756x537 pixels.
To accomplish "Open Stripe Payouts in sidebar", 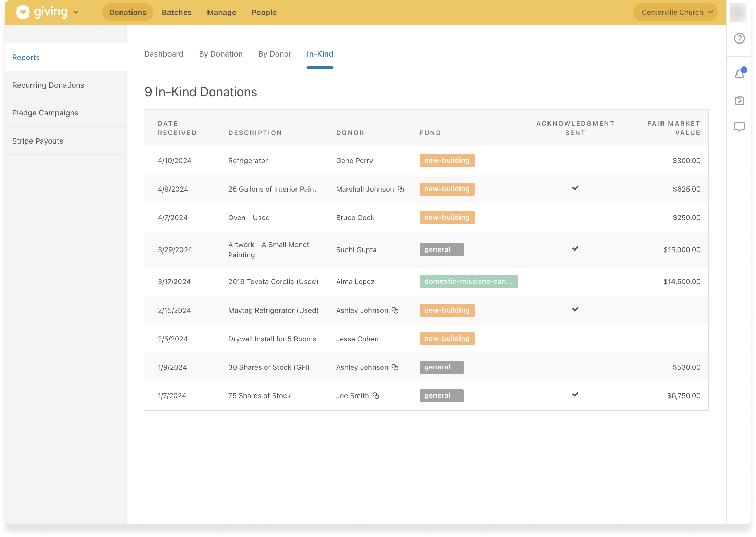I will click(38, 141).
